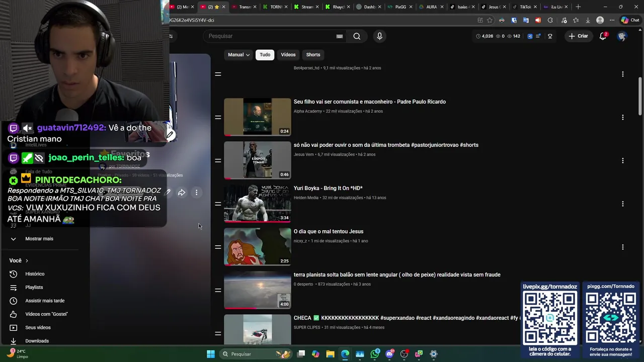Open the Windows Start button
644x362 pixels.
pos(211,354)
